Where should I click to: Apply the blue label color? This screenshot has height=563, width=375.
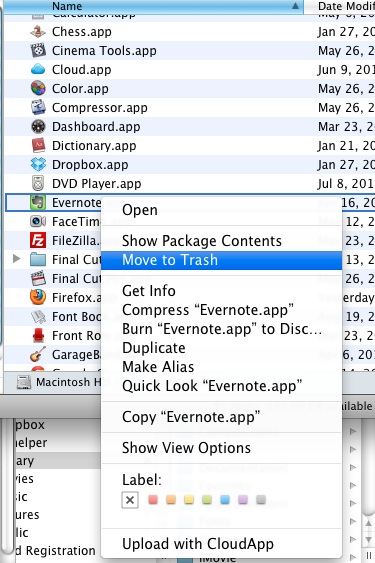click(x=225, y=499)
